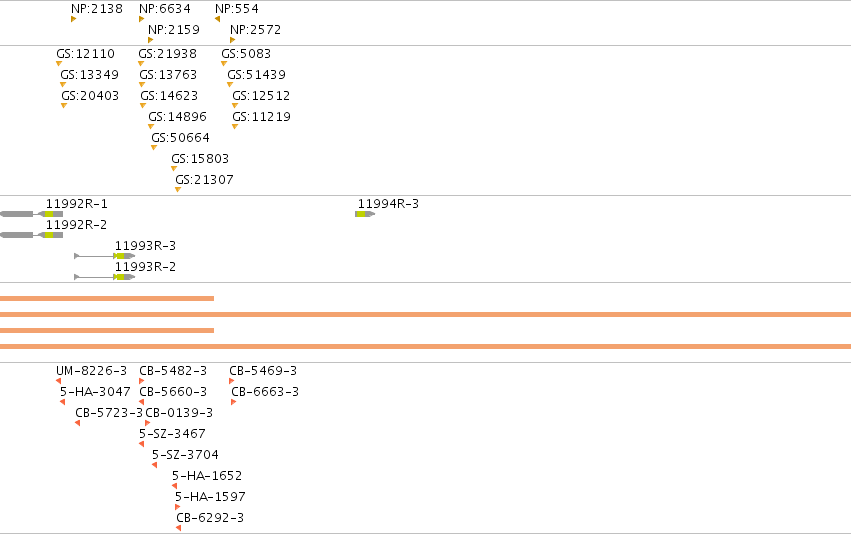The width and height of the screenshot is (851, 534).
Task: Select the GS:14896 feature
Action: coord(177,117)
